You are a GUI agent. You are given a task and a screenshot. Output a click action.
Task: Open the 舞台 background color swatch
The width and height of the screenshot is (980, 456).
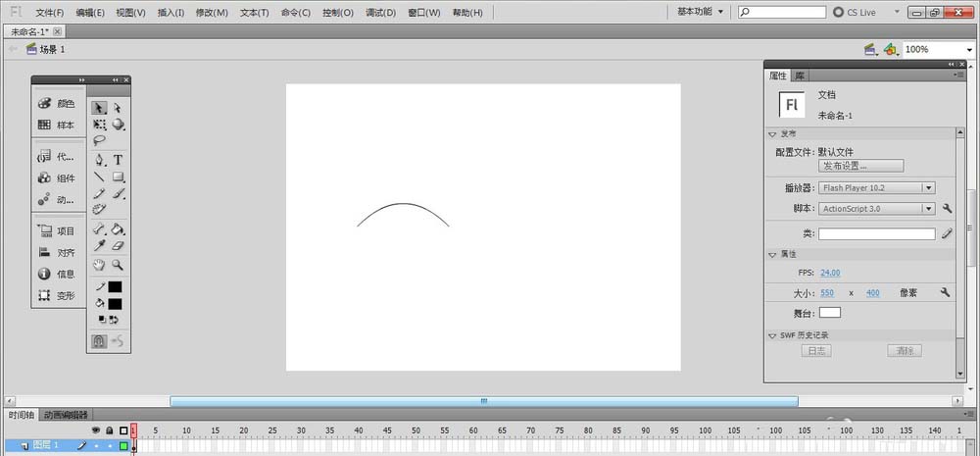(x=830, y=312)
